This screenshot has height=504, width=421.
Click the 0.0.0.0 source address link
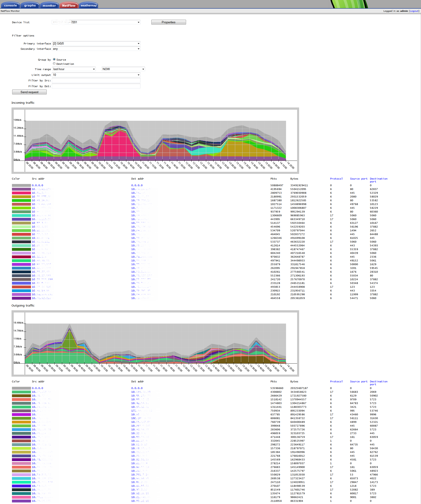38,185
